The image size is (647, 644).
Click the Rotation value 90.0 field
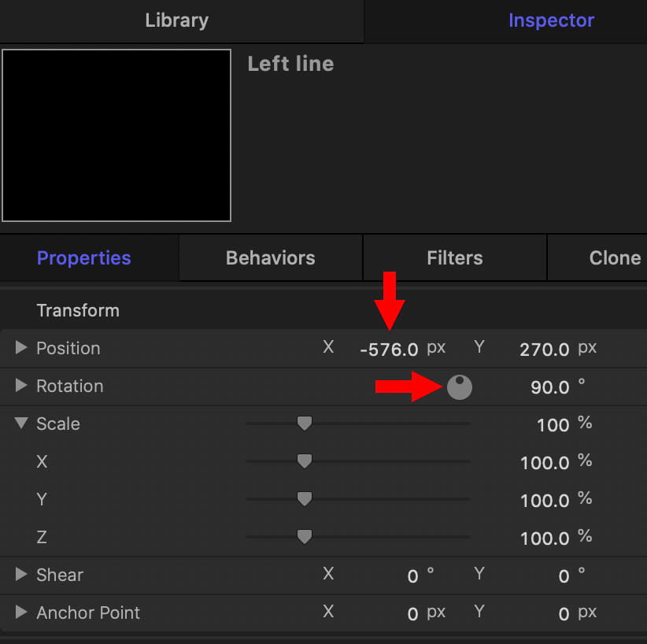click(x=550, y=387)
